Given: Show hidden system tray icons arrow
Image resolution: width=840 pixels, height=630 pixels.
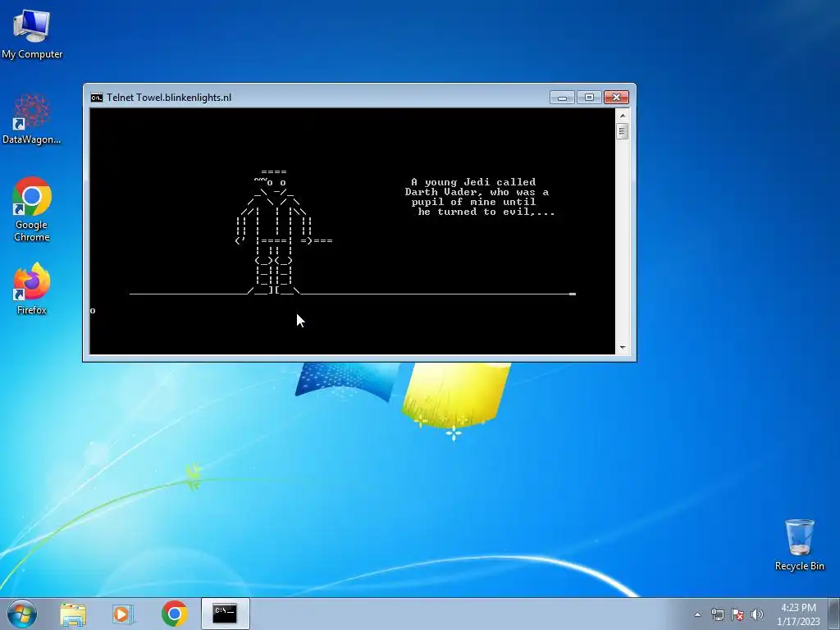Looking at the screenshot, I should [x=697, y=614].
